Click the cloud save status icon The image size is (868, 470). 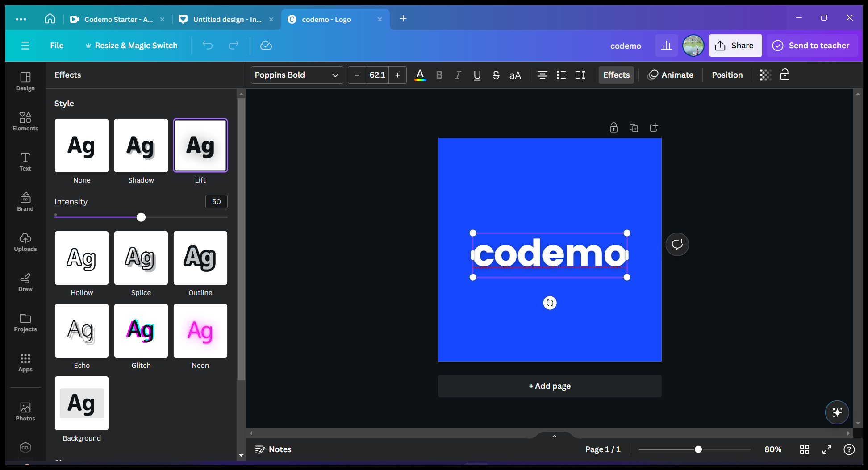[266, 46]
